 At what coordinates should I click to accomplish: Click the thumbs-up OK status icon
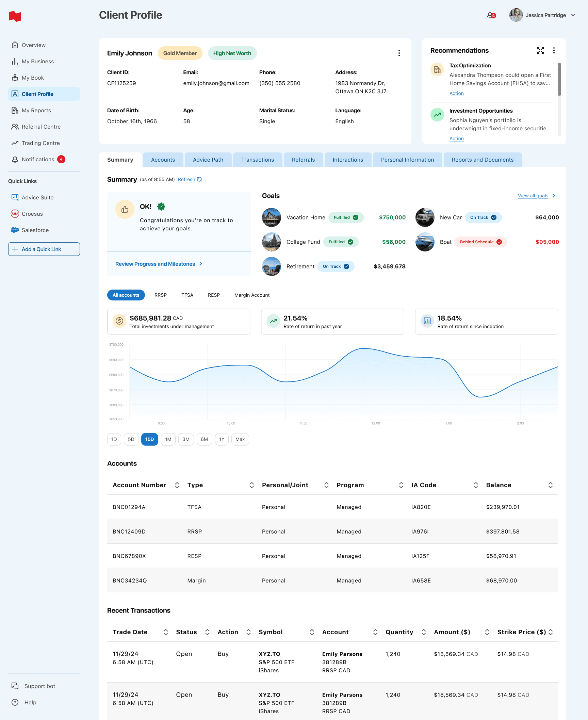tap(125, 209)
